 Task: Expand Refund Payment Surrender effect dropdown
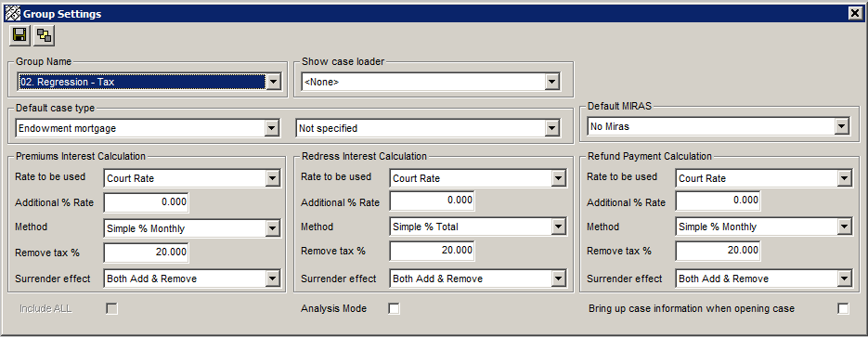(x=844, y=279)
